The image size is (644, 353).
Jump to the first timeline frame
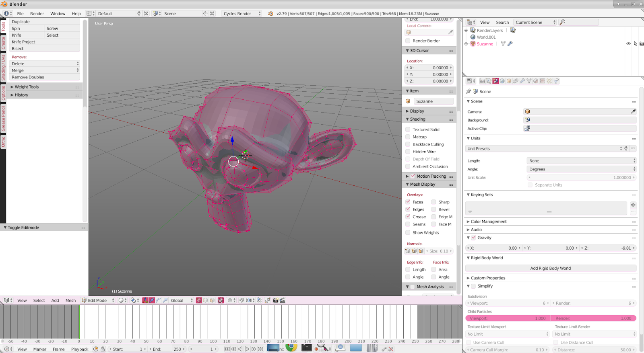[x=227, y=349]
